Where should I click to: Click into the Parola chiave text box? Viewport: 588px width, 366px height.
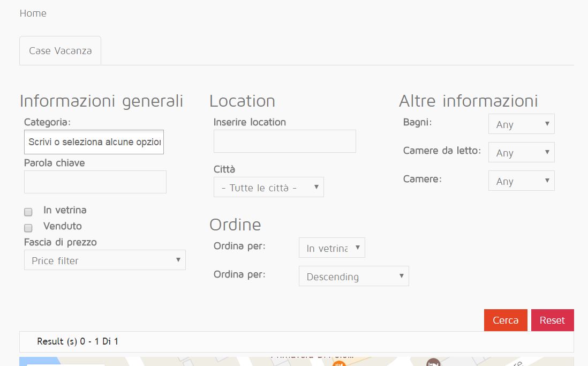95,182
